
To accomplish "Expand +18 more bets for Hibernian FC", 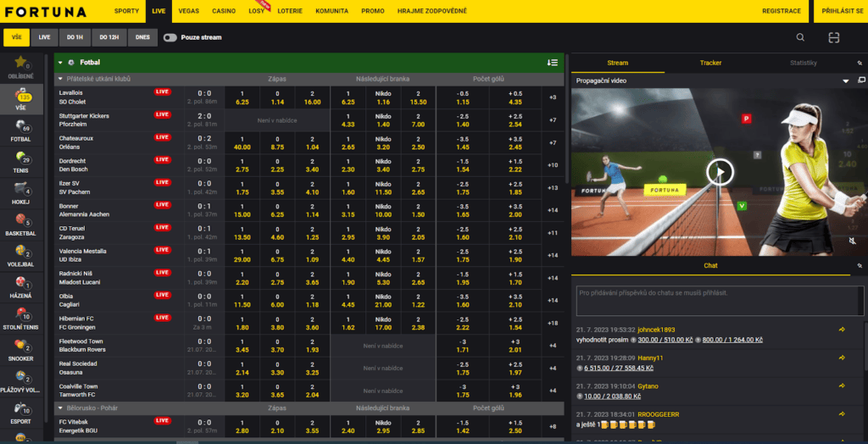I will click(553, 323).
